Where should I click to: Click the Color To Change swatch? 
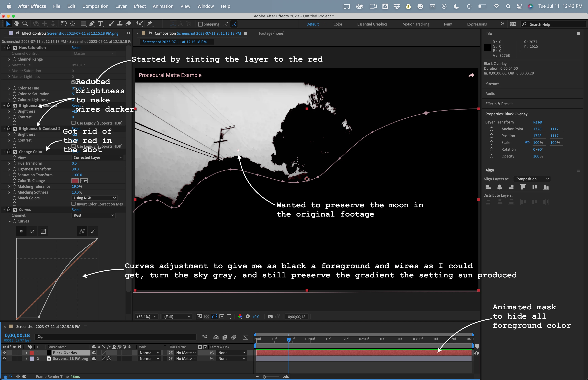click(x=75, y=181)
